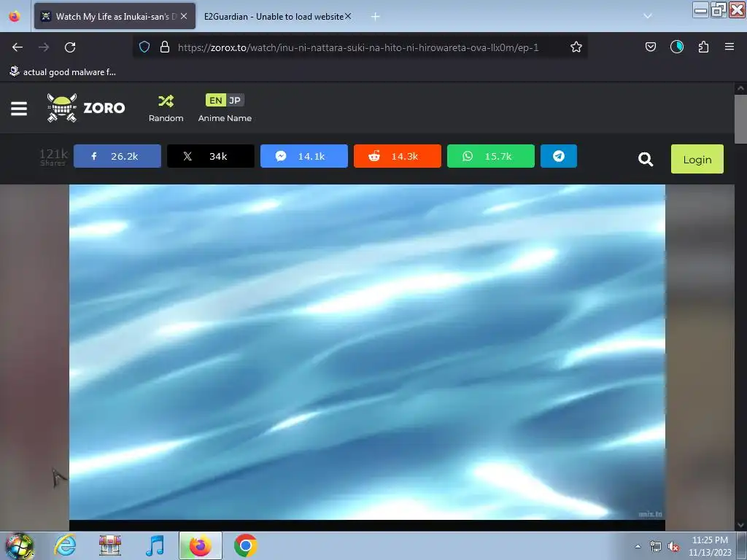The height and width of the screenshot is (560, 747).
Task: Open the store-front taskbar icon
Action: click(110, 545)
